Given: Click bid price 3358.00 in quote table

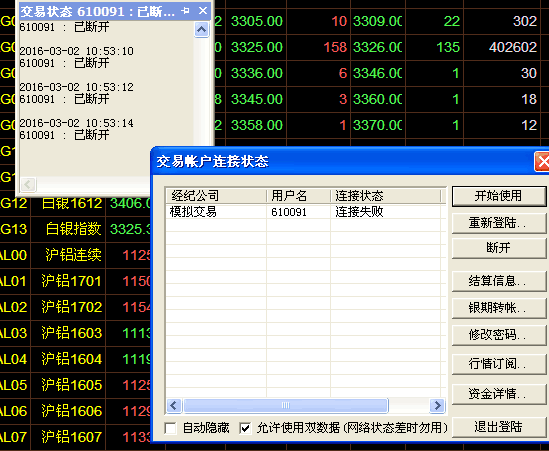Looking at the screenshot, I should point(257,125).
